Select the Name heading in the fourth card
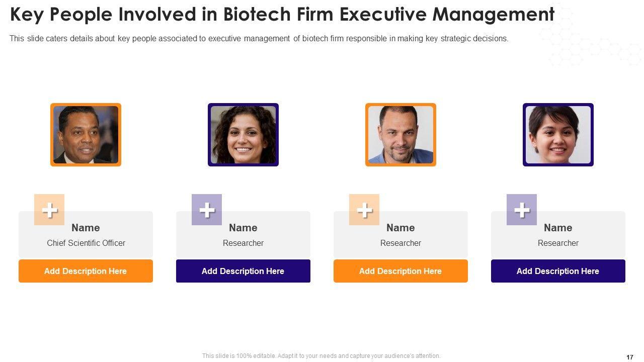 (x=558, y=228)
